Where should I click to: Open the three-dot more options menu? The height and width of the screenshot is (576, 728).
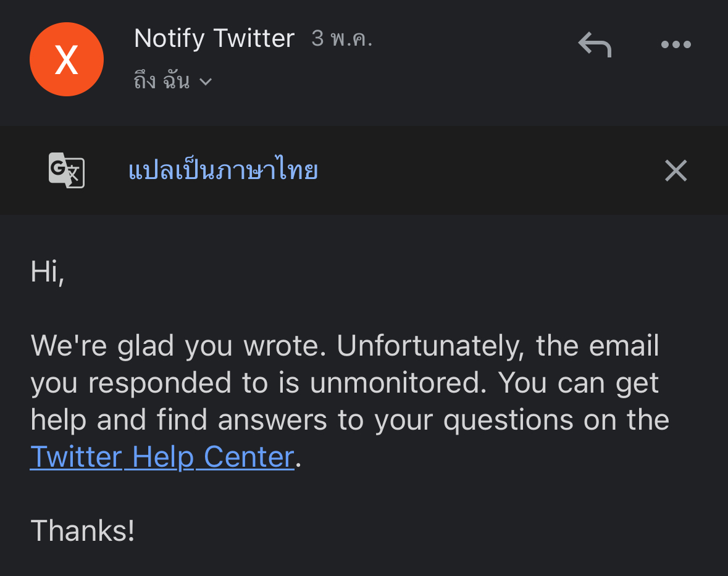pyautogui.click(x=676, y=44)
